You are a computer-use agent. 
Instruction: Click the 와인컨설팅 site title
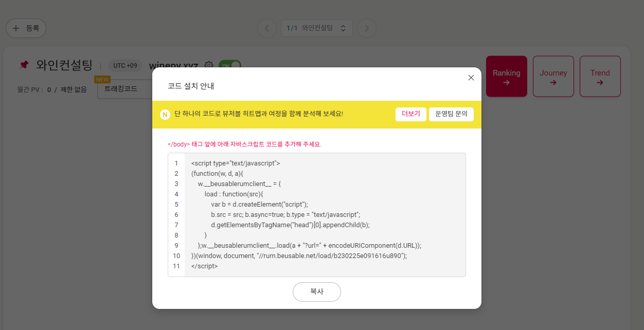coord(64,65)
